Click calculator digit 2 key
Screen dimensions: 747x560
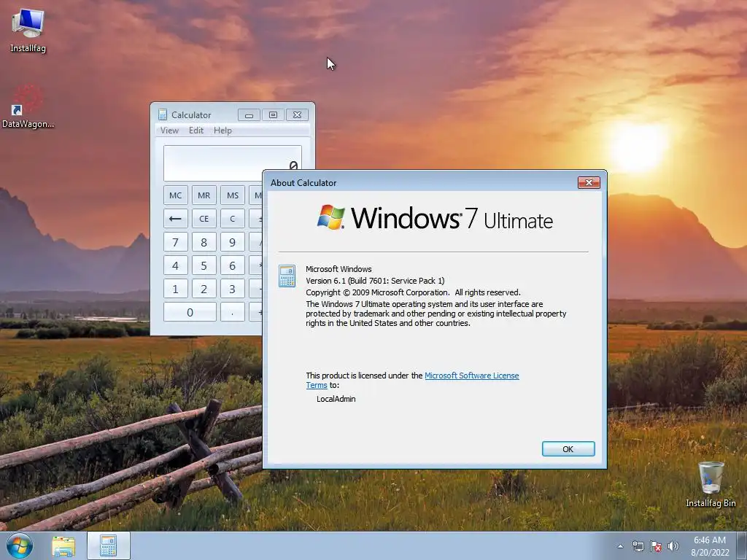204,289
